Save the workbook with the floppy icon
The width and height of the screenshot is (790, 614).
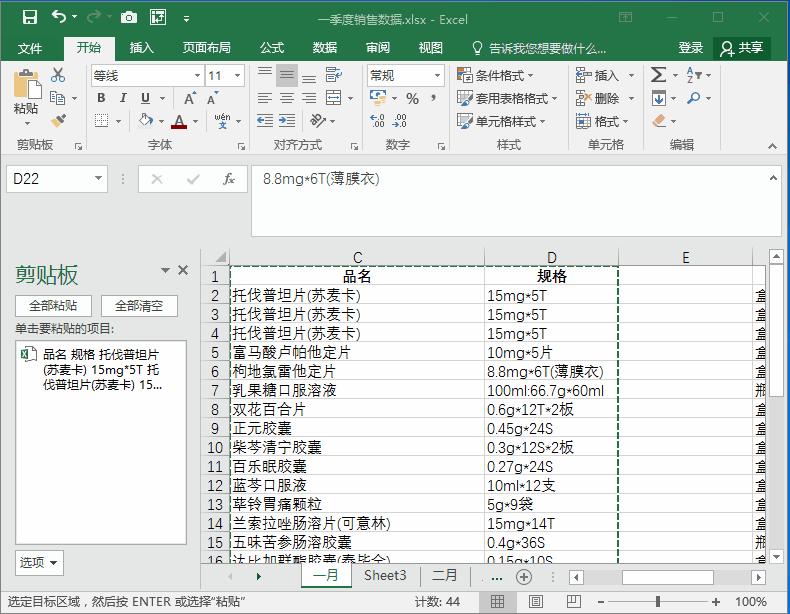30,17
